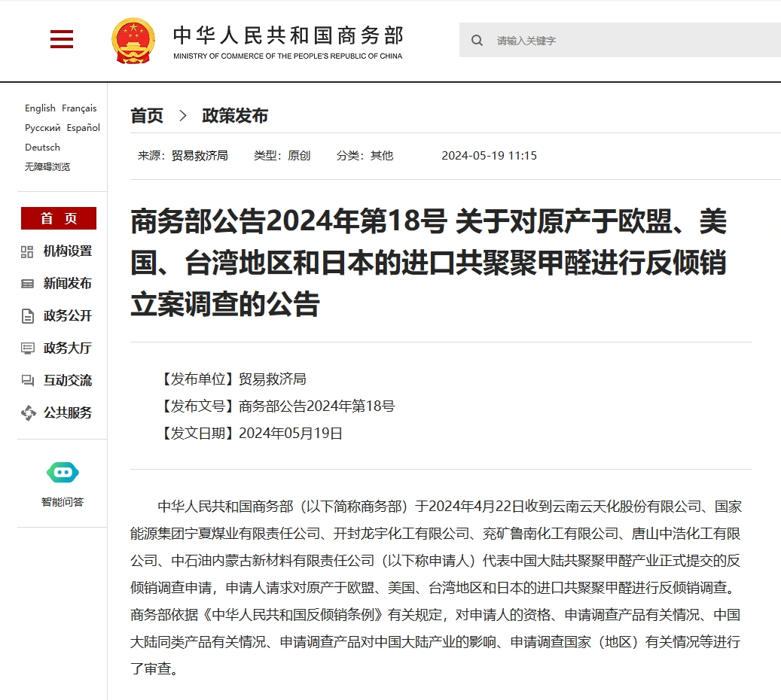Select the red 首页 sidebar button
781x700 pixels.
coord(59,218)
